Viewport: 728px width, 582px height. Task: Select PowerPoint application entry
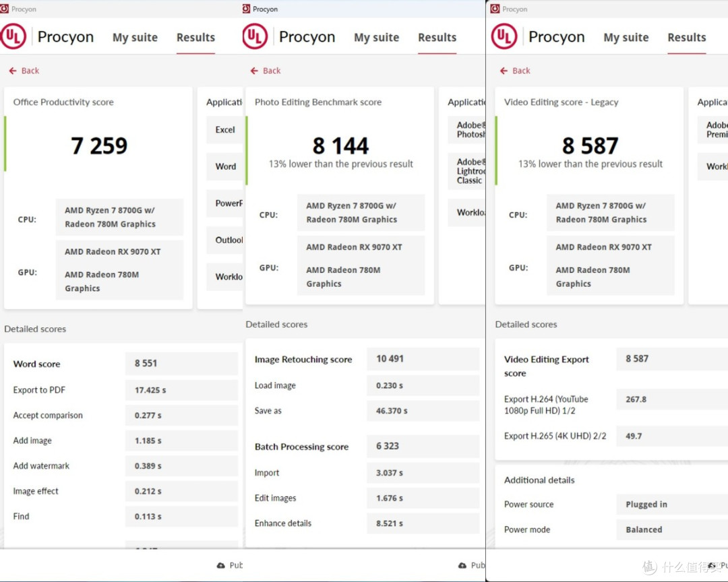click(224, 203)
